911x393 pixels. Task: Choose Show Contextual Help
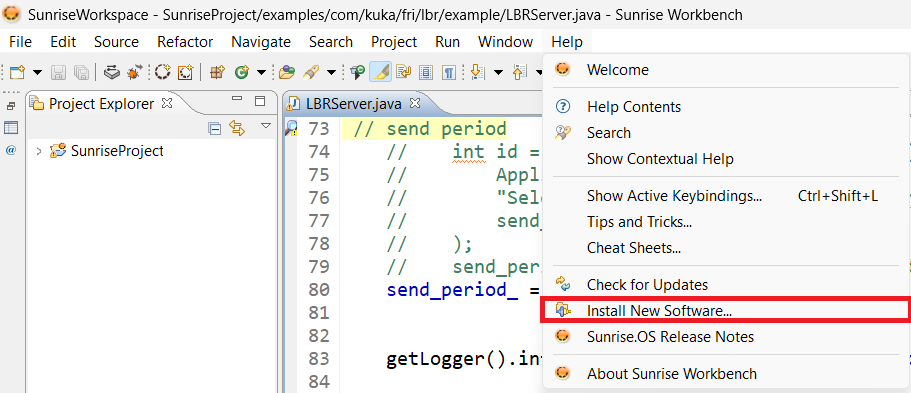coord(726,159)
